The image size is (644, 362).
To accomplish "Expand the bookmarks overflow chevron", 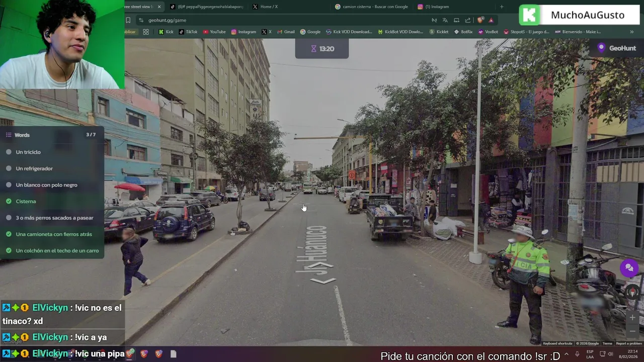I will coord(631,32).
